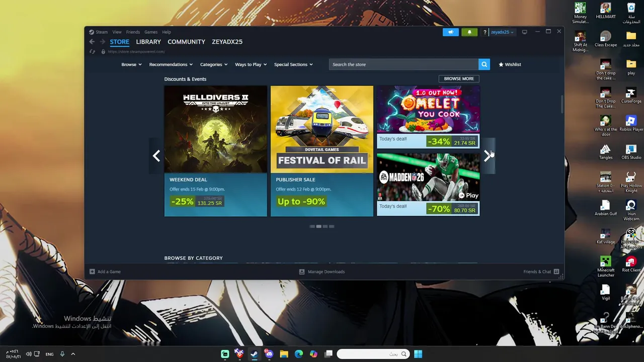This screenshot has width=644, height=362.
Task: Click the blue store search magnifier button
Action: (484, 64)
